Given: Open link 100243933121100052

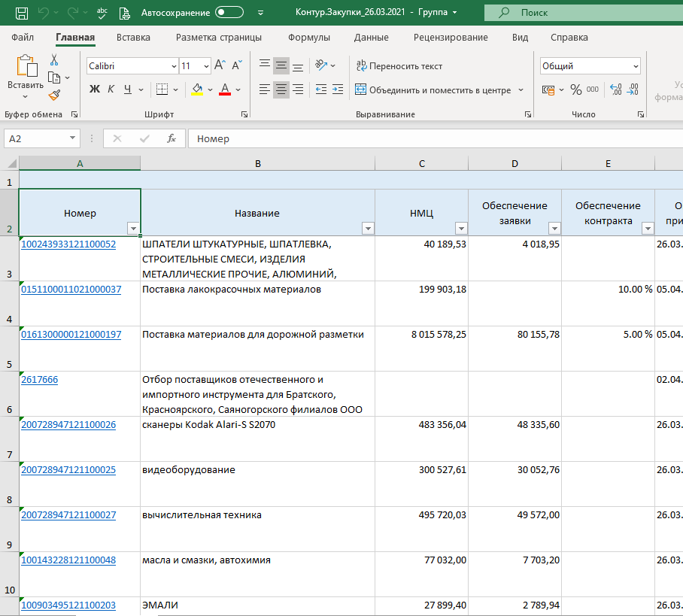Looking at the screenshot, I should pos(68,244).
